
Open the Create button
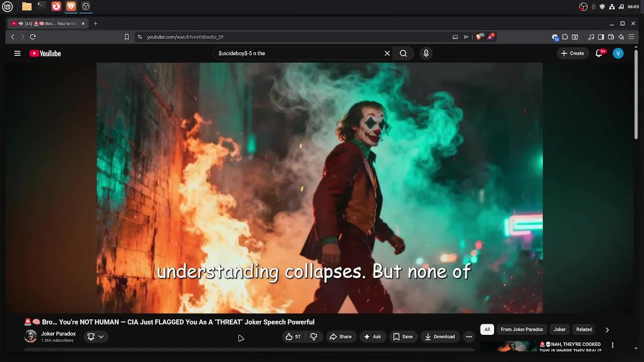click(573, 53)
